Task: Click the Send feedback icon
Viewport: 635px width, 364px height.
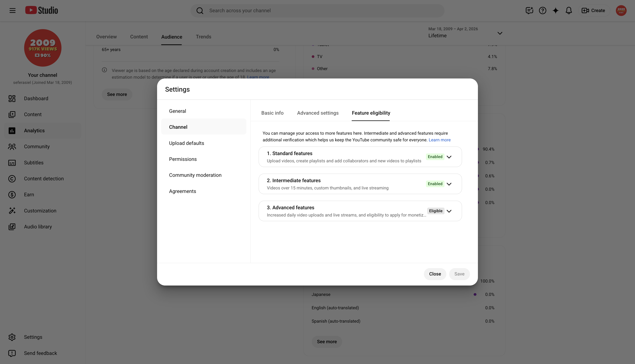Action: (12, 353)
